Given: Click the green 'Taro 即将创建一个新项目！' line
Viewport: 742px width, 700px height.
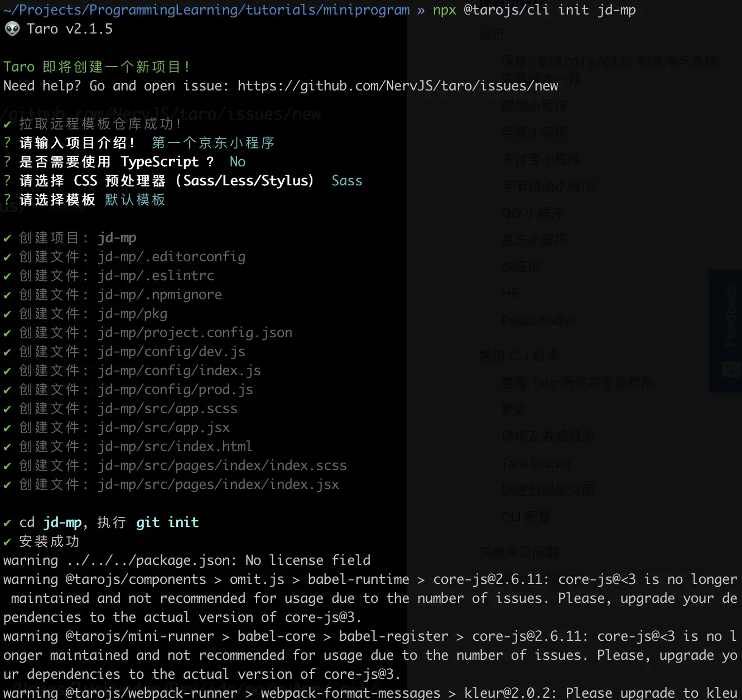Looking at the screenshot, I should click(98, 67).
